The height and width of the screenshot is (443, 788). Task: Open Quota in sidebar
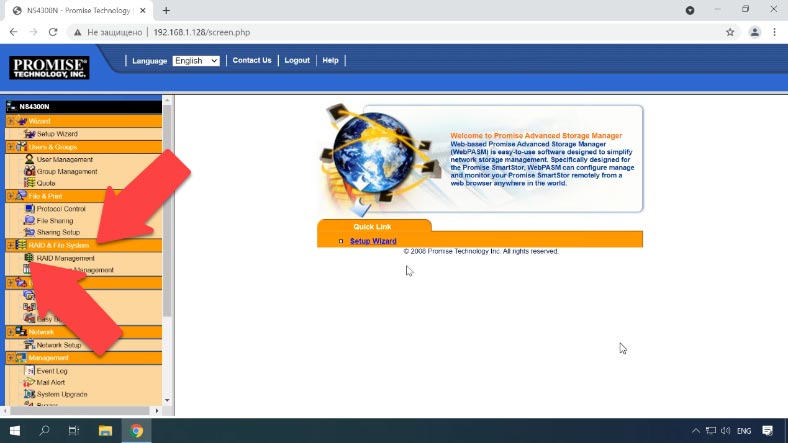(46, 183)
